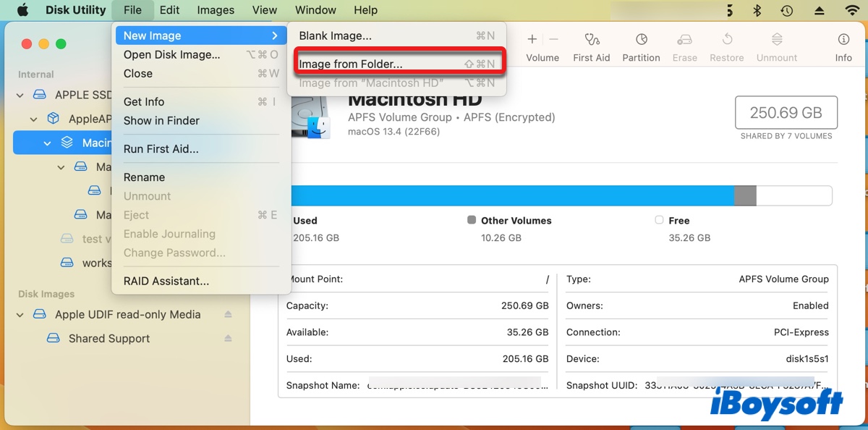Select the Erase icon in the toolbar
The height and width of the screenshot is (430, 868).
tap(684, 40)
